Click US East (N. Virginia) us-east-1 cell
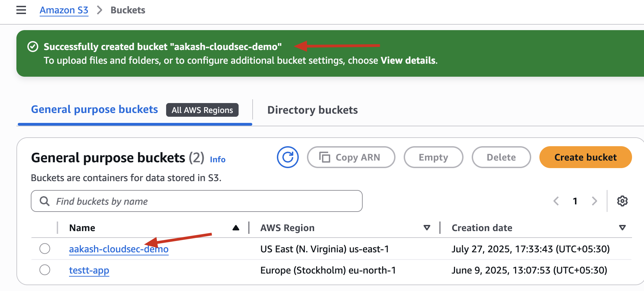Image resolution: width=644 pixels, height=291 pixels. click(325, 249)
